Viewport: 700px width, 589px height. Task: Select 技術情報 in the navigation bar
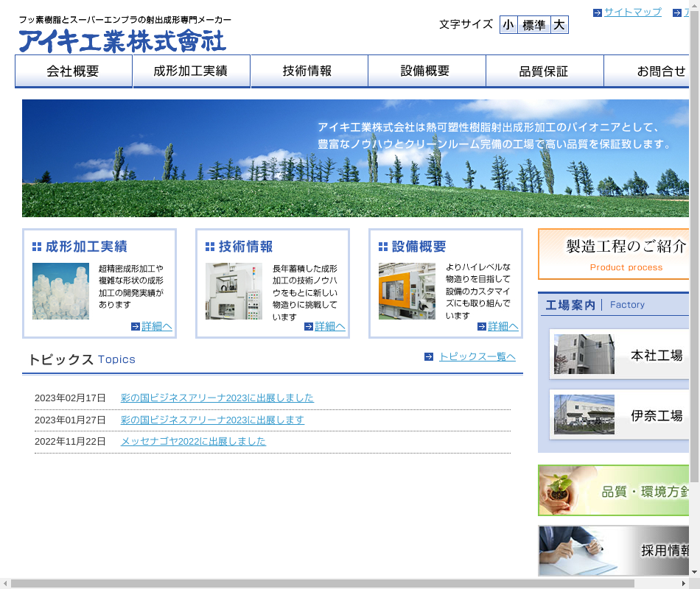308,71
